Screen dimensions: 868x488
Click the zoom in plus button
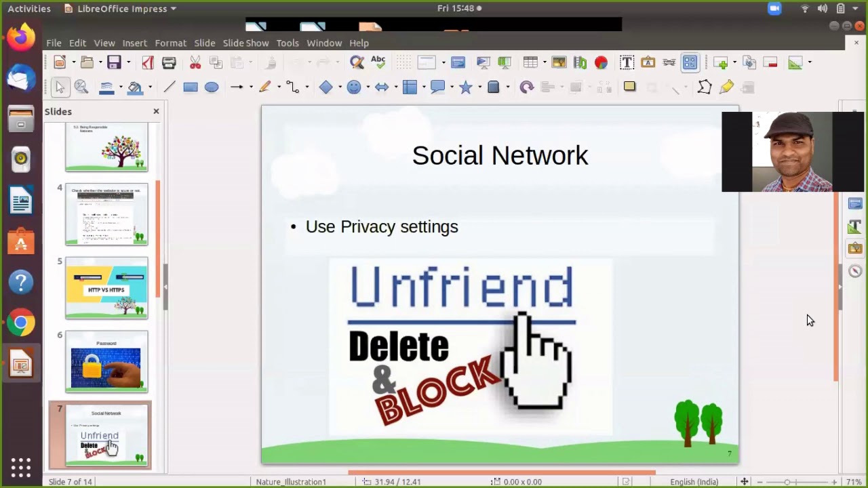coord(834,482)
